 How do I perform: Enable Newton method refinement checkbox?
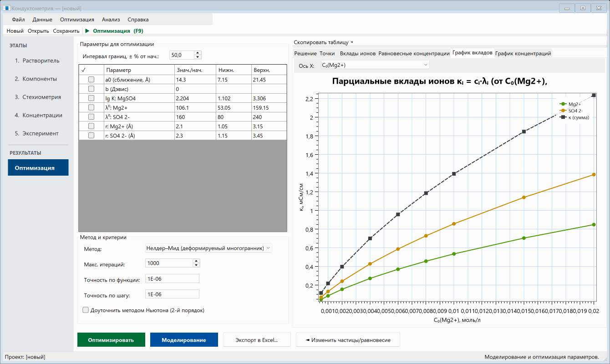pos(86,310)
